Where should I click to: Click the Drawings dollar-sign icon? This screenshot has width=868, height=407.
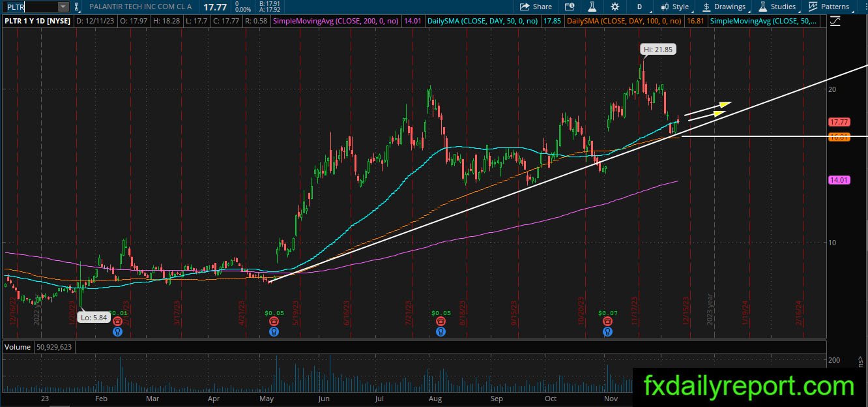[706, 7]
